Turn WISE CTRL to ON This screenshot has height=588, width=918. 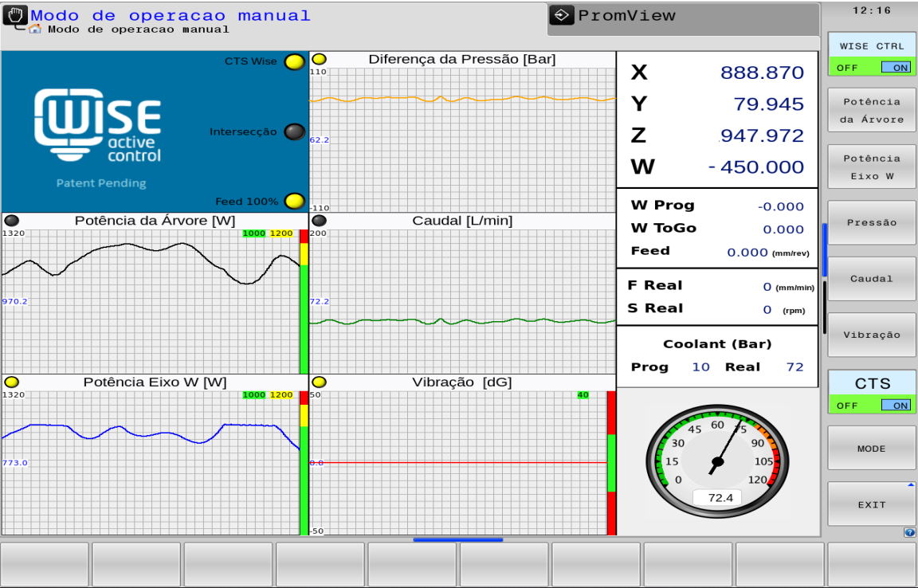[896, 68]
